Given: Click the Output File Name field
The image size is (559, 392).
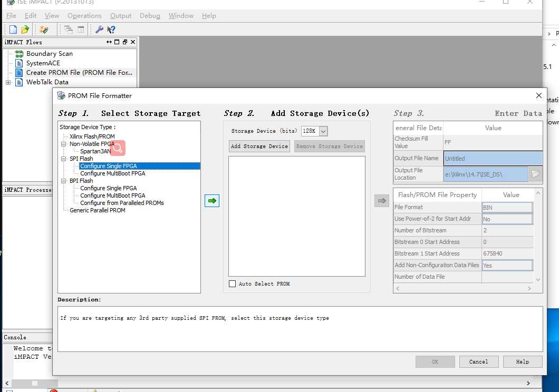Looking at the screenshot, I should (x=493, y=159).
